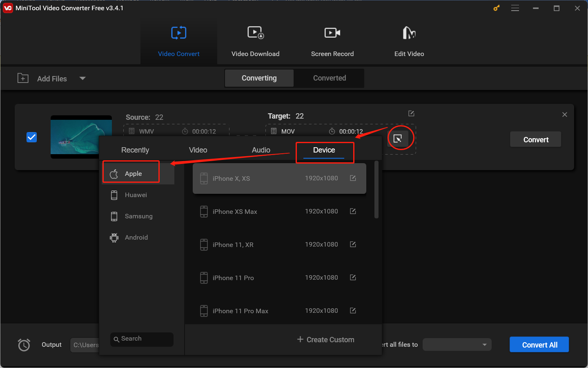Switch to the Converting tab
This screenshot has height=368, width=588.
(259, 78)
